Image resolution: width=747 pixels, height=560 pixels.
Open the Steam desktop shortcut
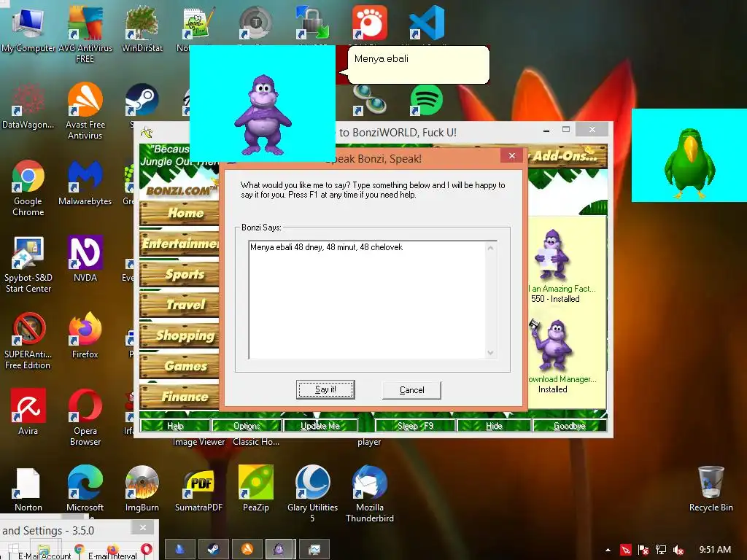click(x=142, y=100)
